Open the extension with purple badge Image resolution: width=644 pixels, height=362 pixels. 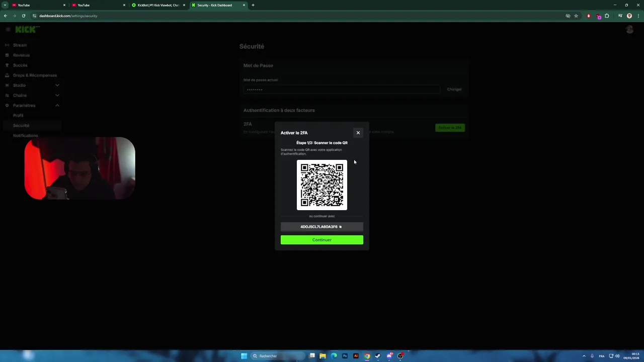pos(598,16)
